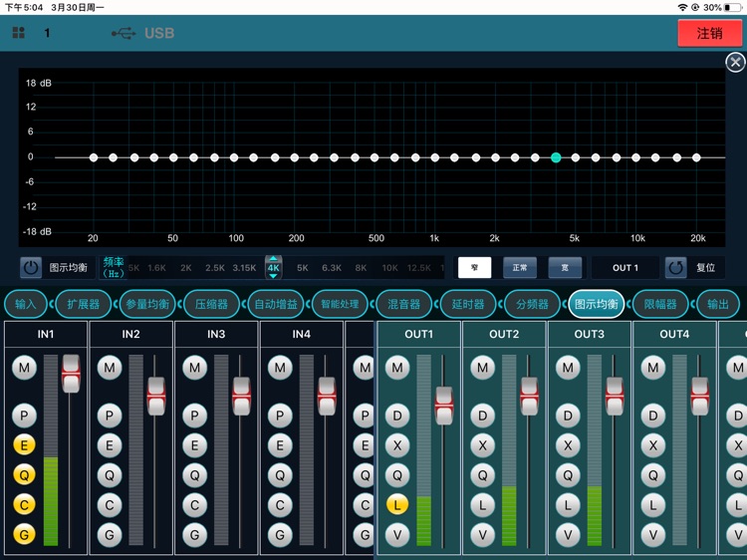The width and height of the screenshot is (747, 560).
Task: Click the G button on IN4
Action: tap(280, 535)
